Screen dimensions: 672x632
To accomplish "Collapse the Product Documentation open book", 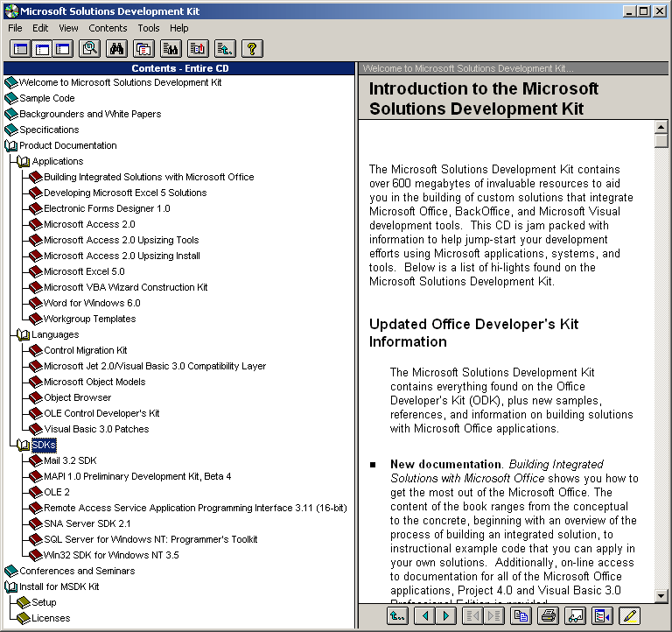I will [x=11, y=146].
